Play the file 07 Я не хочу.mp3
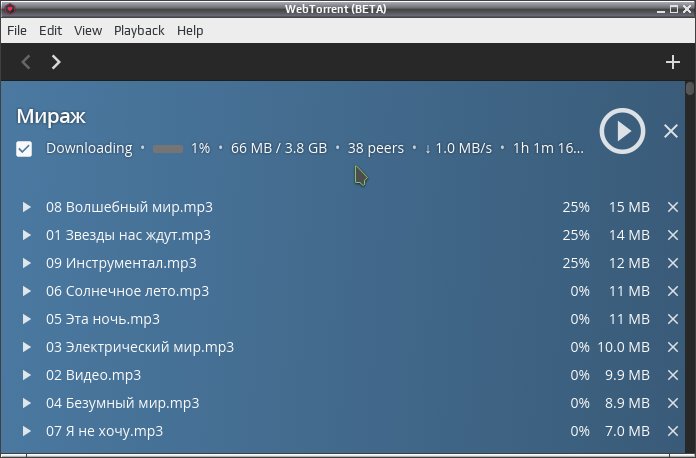This screenshot has height=458, width=696. point(27,431)
